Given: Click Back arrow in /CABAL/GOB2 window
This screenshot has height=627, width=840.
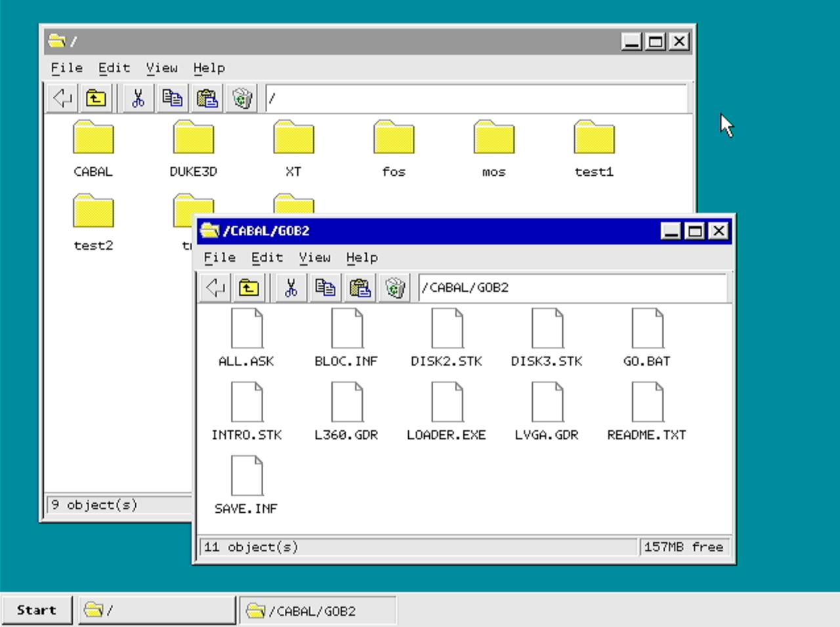Looking at the screenshot, I should 215,288.
